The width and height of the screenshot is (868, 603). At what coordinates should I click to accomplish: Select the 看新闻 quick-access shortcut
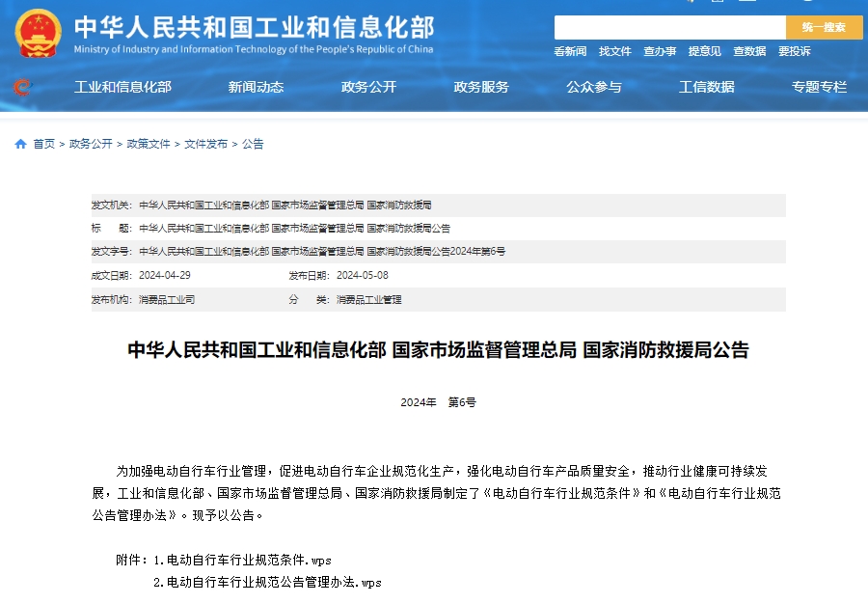(x=569, y=50)
